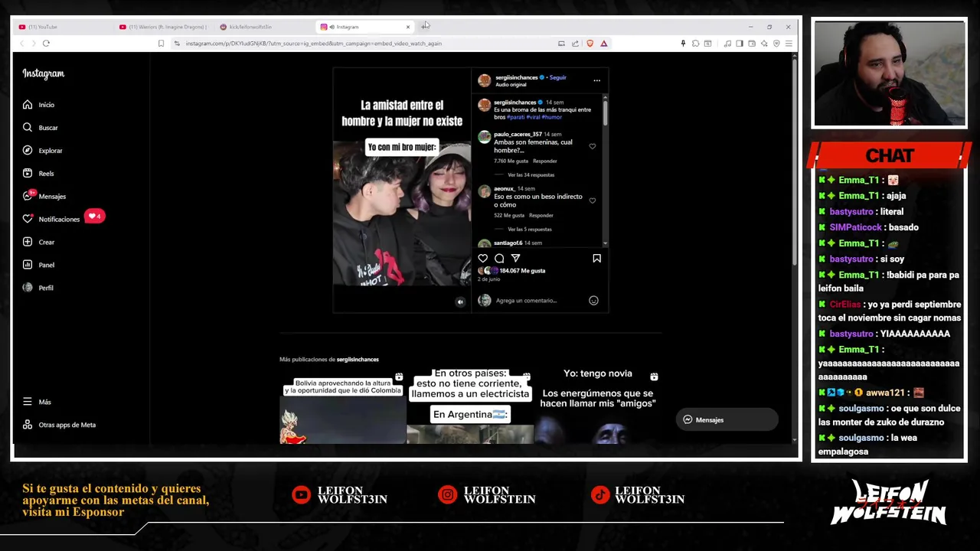980x551 pixels.
Task: Like aeonux_'s comment
Action: pos(592,201)
